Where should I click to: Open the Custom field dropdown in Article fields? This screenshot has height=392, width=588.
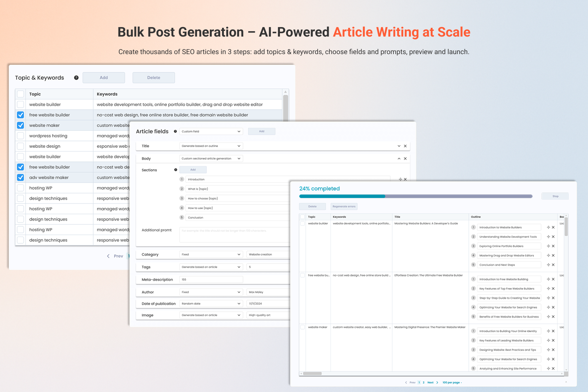pyautogui.click(x=211, y=131)
